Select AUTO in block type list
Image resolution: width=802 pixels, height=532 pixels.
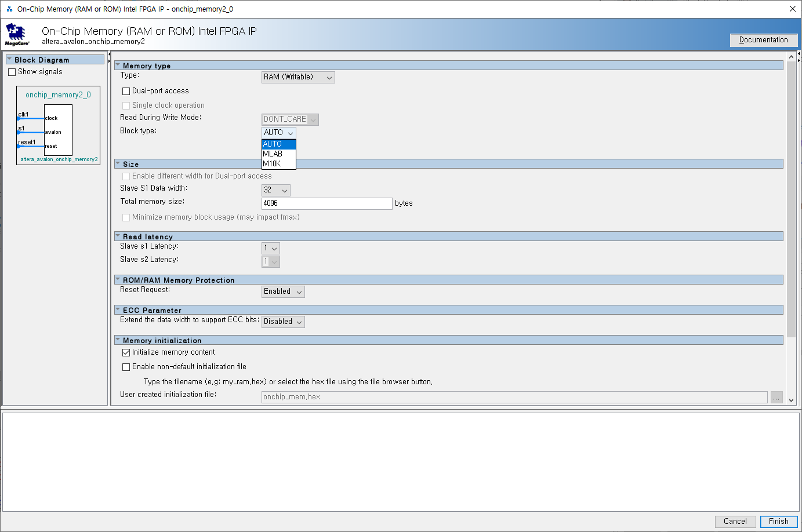coord(279,144)
